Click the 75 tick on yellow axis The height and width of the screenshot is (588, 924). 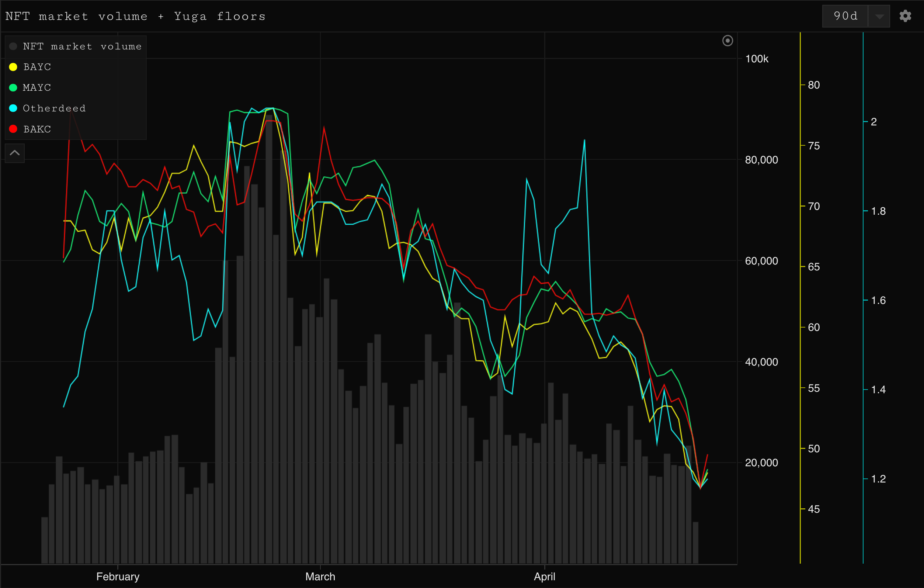tap(813, 146)
